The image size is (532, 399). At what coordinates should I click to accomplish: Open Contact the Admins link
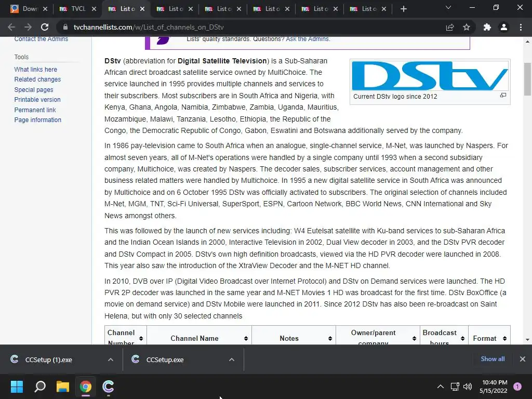[x=41, y=38]
